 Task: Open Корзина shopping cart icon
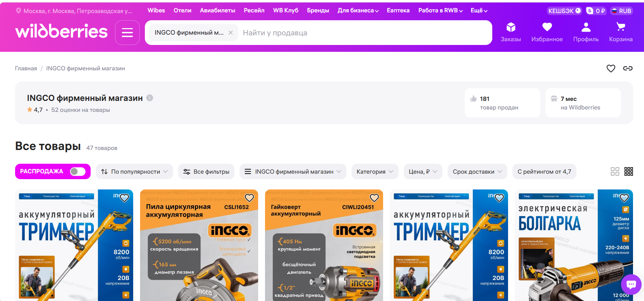[621, 32]
